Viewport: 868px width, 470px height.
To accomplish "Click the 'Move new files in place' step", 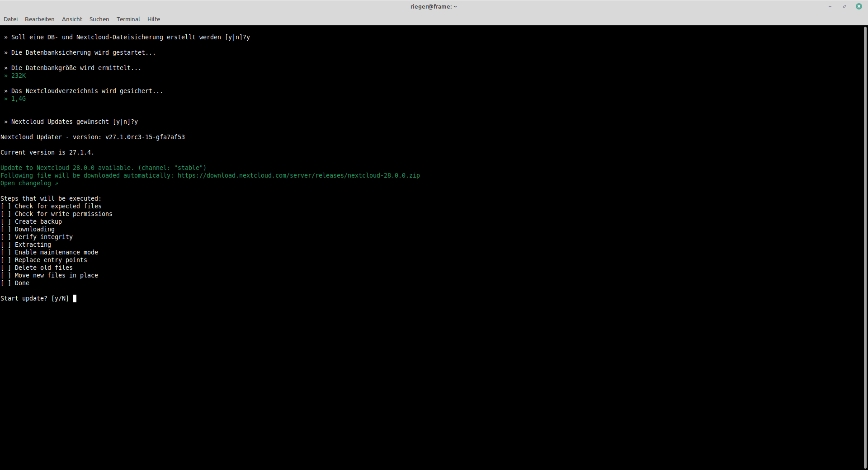I will tap(49, 275).
